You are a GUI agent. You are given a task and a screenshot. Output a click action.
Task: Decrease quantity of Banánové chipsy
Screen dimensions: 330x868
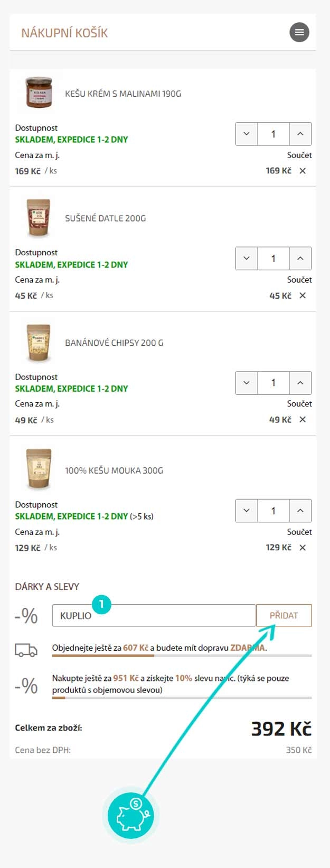[246, 383]
